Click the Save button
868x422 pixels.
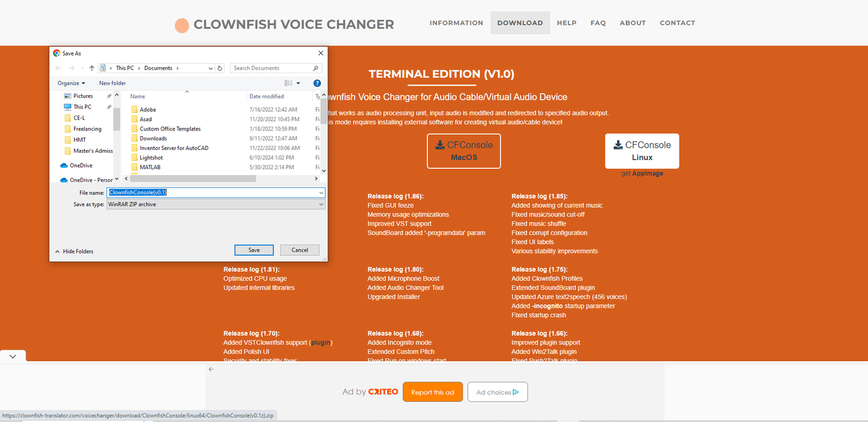click(254, 250)
